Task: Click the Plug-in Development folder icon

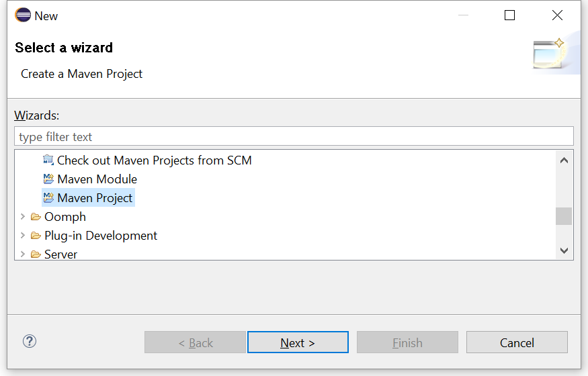Action: click(36, 235)
